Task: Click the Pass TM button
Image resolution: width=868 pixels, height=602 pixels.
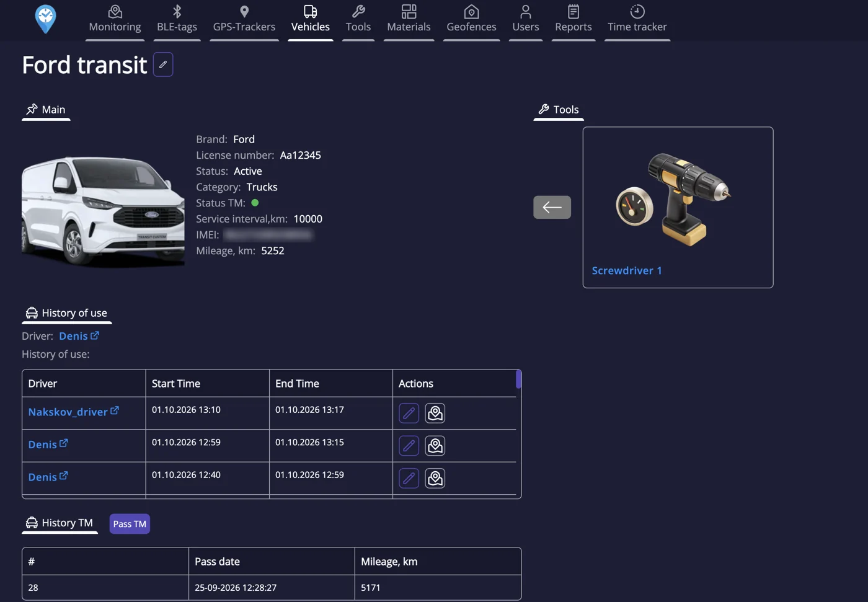Action: [130, 524]
